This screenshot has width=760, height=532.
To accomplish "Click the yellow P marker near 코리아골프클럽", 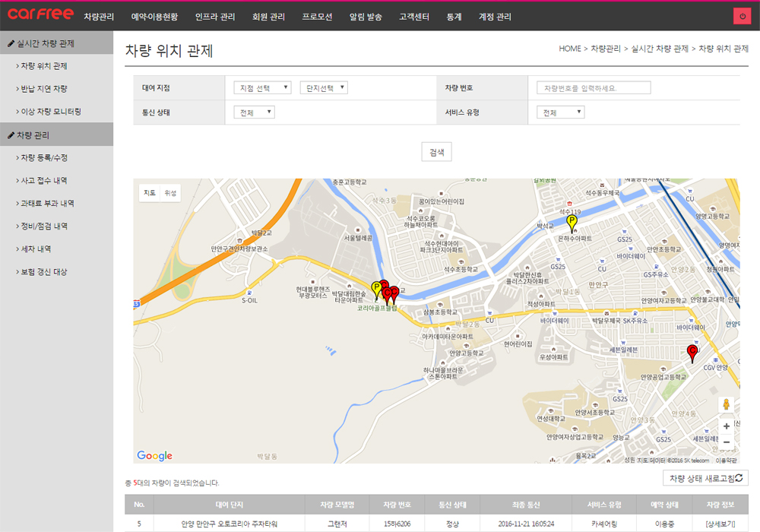I will tap(376, 290).
